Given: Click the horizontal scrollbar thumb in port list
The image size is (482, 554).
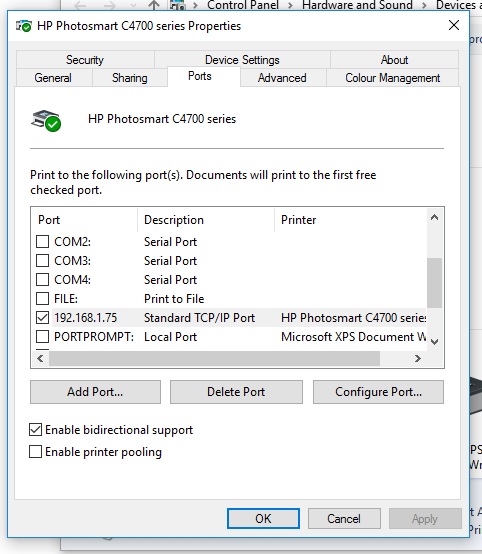Looking at the screenshot, I should pos(214,359).
